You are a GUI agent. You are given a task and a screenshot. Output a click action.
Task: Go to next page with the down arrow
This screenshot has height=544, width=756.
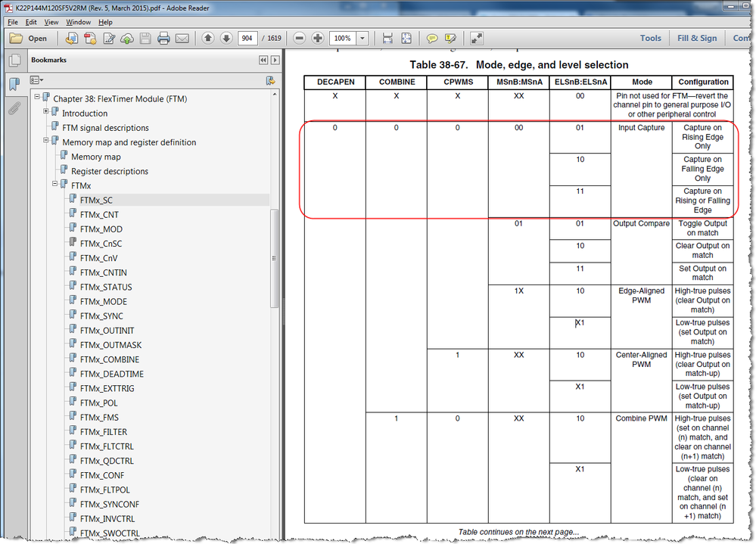click(226, 38)
